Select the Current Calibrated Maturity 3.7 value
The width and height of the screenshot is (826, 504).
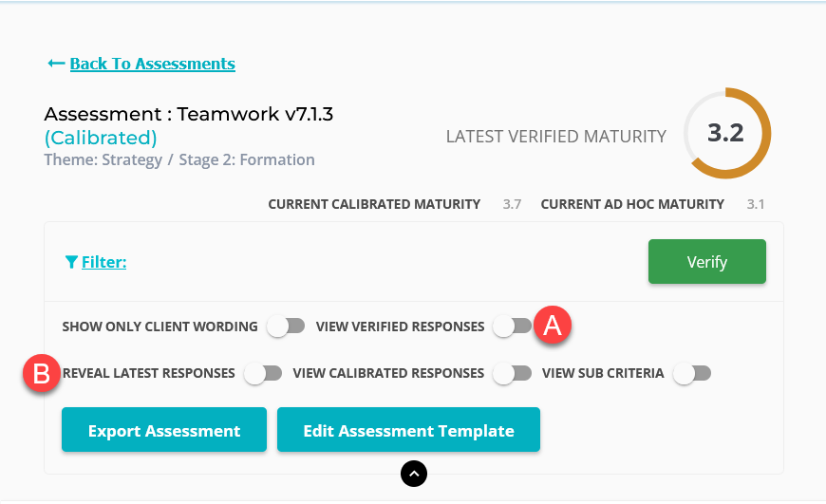pyautogui.click(x=512, y=204)
